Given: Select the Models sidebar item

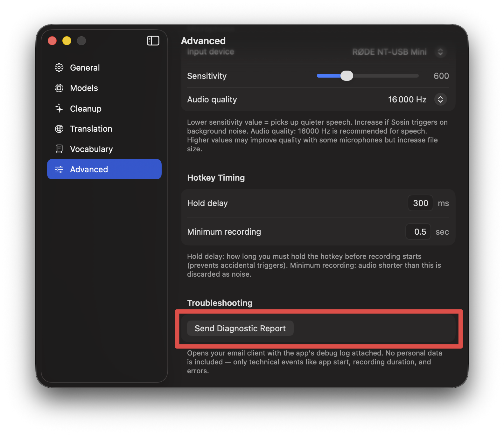Looking at the screenshot, I should tap(84, 88).
